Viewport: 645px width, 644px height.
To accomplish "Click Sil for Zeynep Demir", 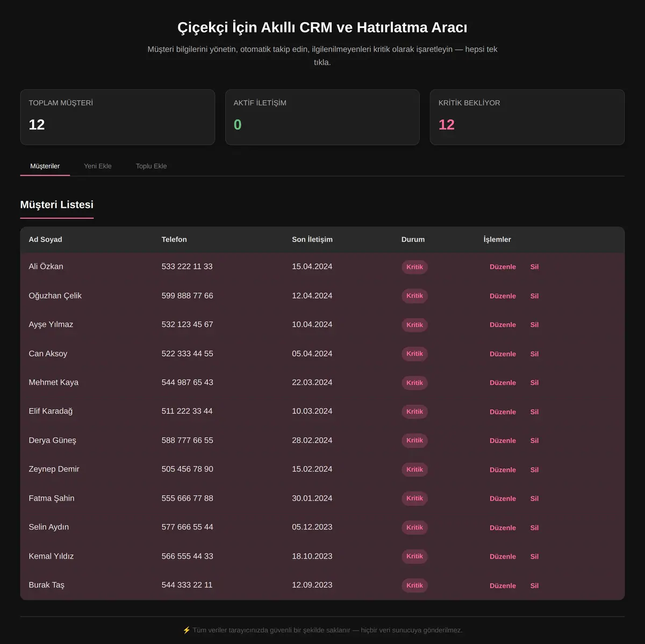I will coord(534,470).
